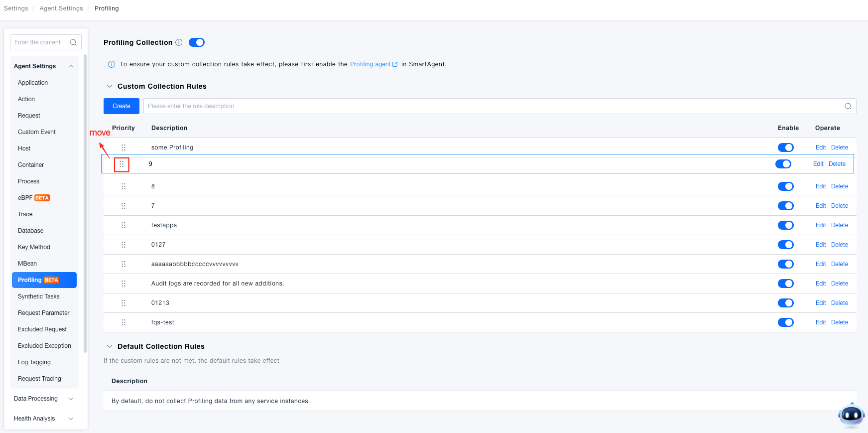Select the 'Audit logs are recorded' description text
868x433 pixels.
coord(218,284)
